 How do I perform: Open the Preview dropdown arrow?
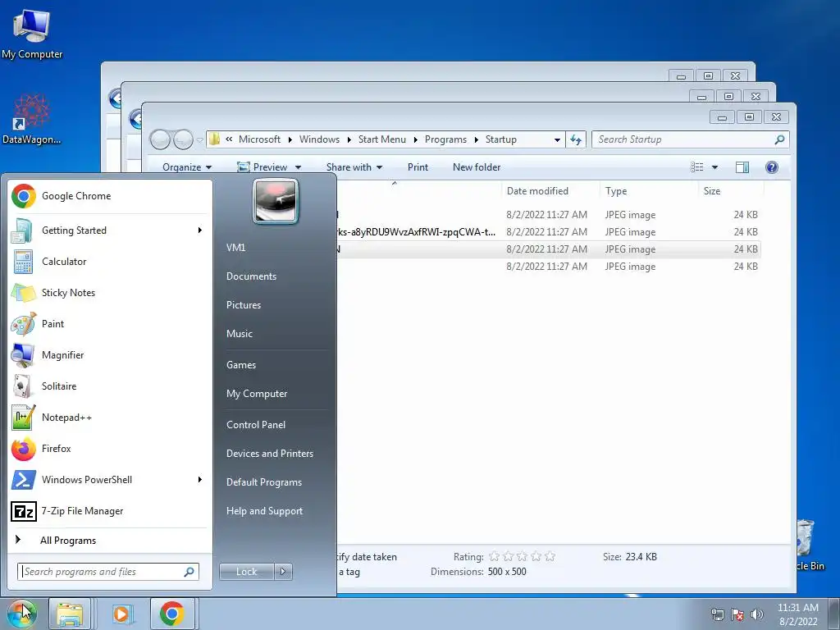coord(298,167)
